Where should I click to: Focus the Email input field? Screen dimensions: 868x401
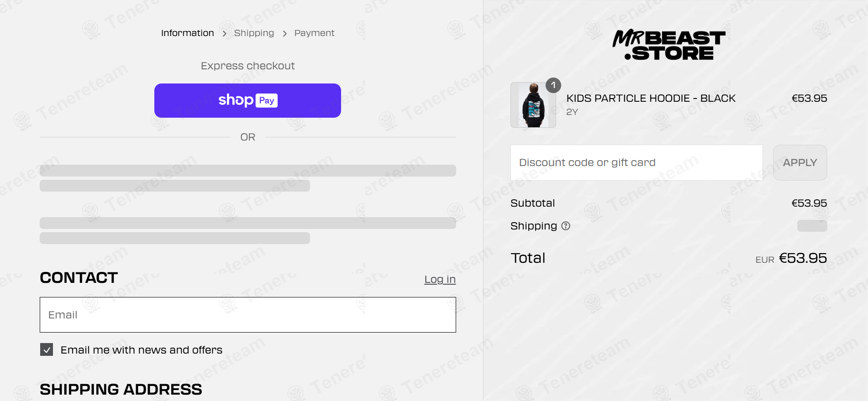[x=247, y=315]
